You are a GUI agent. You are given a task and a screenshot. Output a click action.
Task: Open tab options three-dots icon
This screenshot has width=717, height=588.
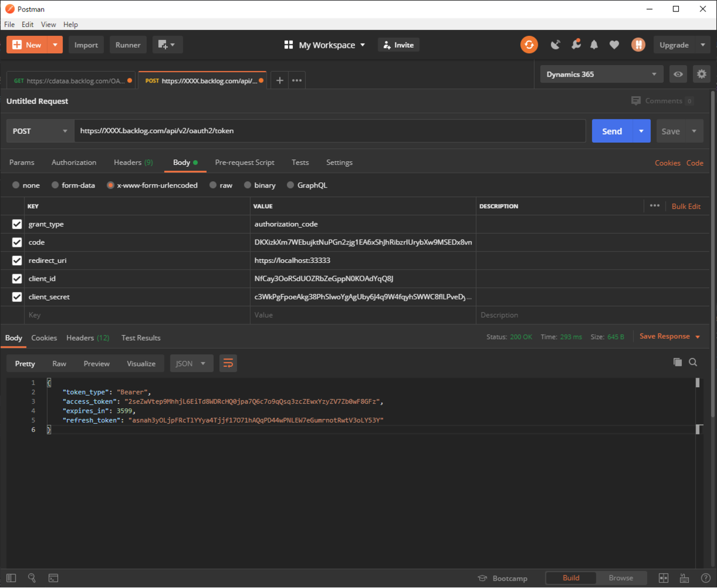tap(297, 80)
